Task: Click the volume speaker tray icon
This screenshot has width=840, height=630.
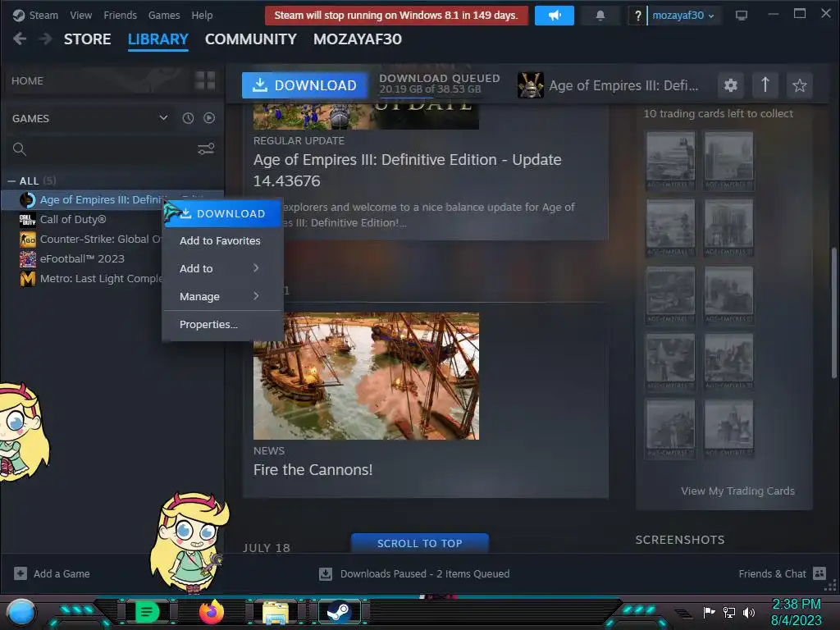Action: [x=749, y=612]
